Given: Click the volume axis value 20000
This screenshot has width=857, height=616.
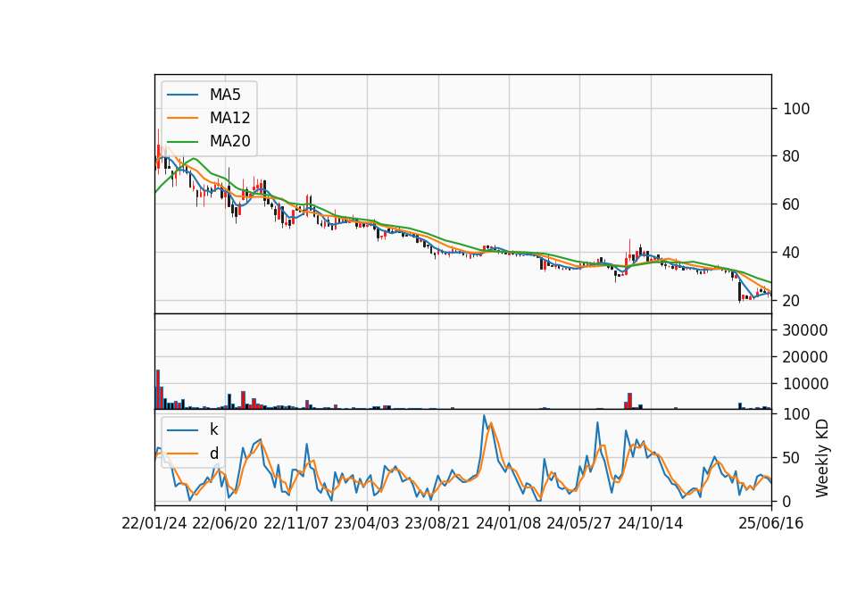Looking at the screenshot, I should [805, 357].
